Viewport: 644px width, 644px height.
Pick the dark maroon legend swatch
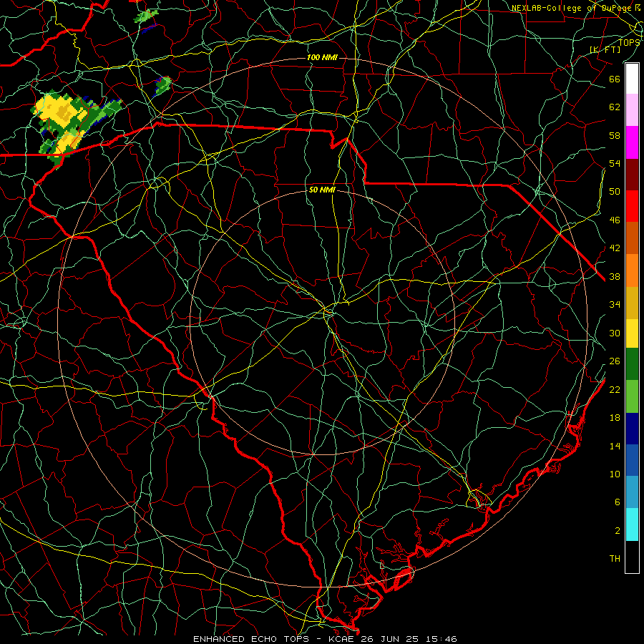[632, 175]
